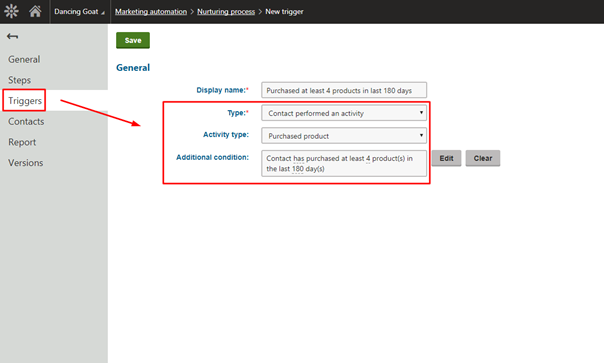This screenshot has width=604, height=363.
Task: Save the new trigger
Action: coord(133,40)
